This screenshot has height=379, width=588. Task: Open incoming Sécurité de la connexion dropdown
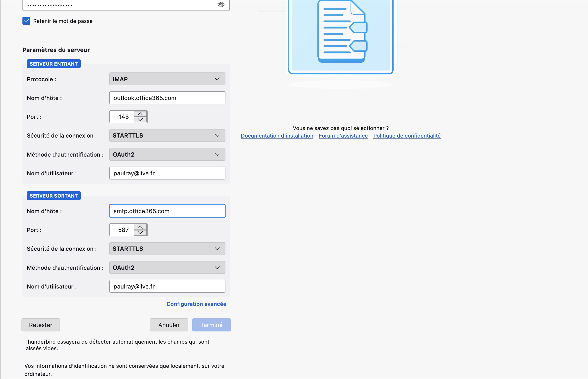click(x=167, y=136)
